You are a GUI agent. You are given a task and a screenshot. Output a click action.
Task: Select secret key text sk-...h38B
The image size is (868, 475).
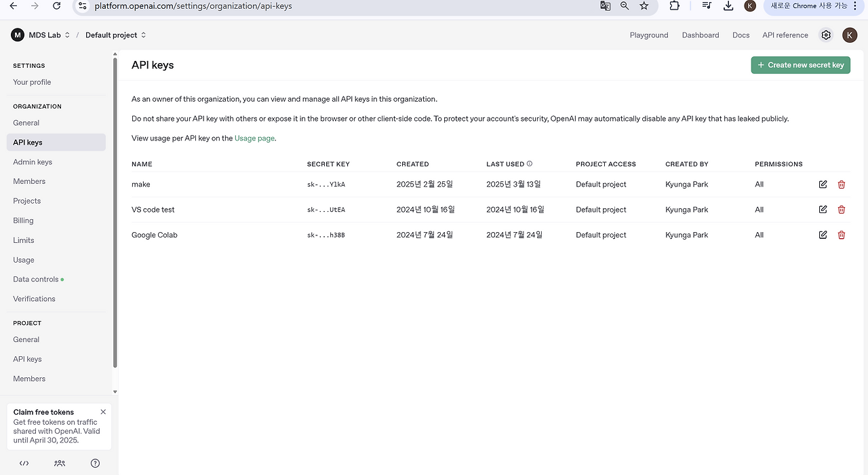pos(326,235)
